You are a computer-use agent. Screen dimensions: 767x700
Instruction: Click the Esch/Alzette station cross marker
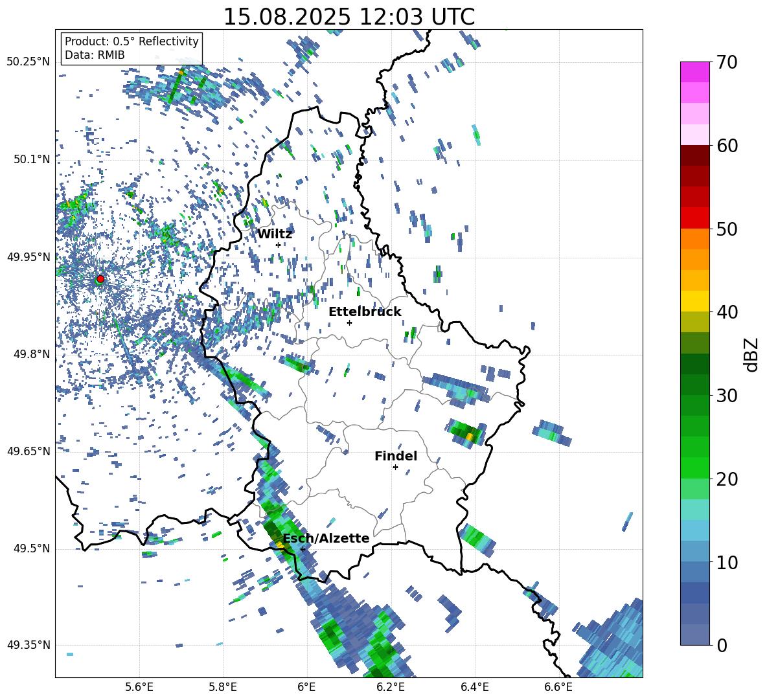point(303,549)
